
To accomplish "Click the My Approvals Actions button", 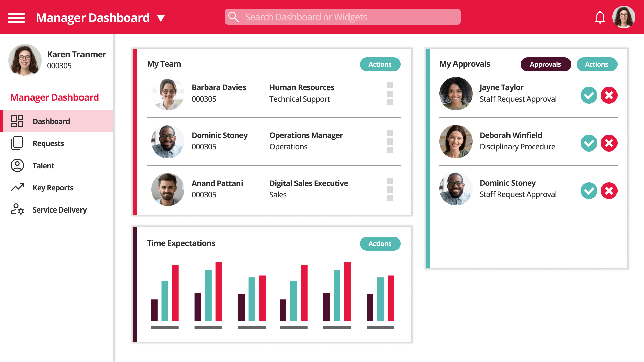I will [x=597, y=64].
